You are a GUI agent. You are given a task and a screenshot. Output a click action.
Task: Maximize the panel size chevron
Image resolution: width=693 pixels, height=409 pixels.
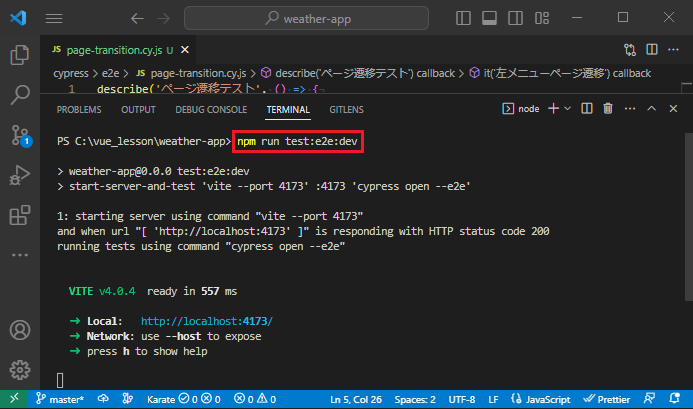(x=651, y=109)
